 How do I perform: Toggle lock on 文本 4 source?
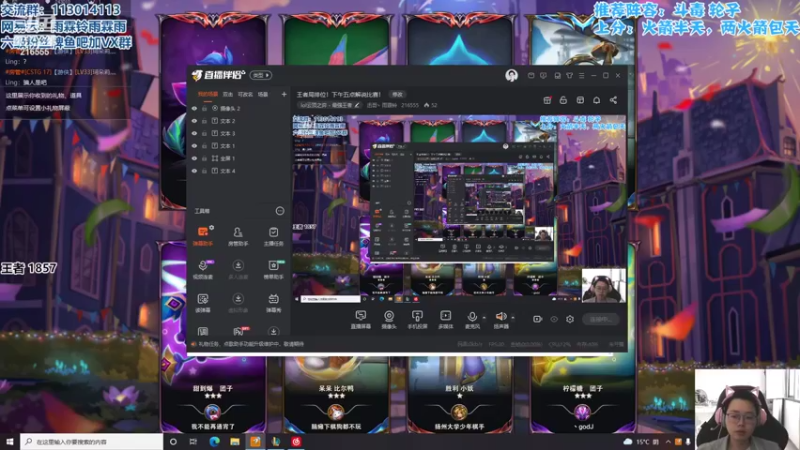(205, 171)
